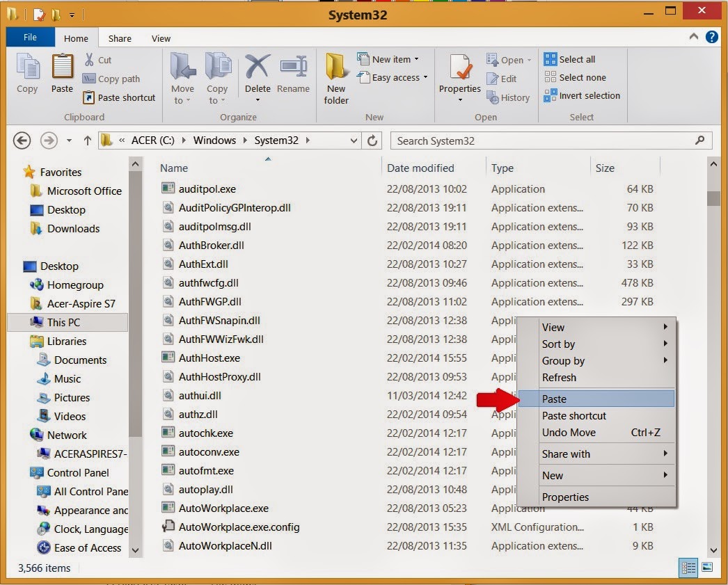The image size is (728, 585).
Task: Choose Paste shortcut in context menu
Action: point(596,416)
